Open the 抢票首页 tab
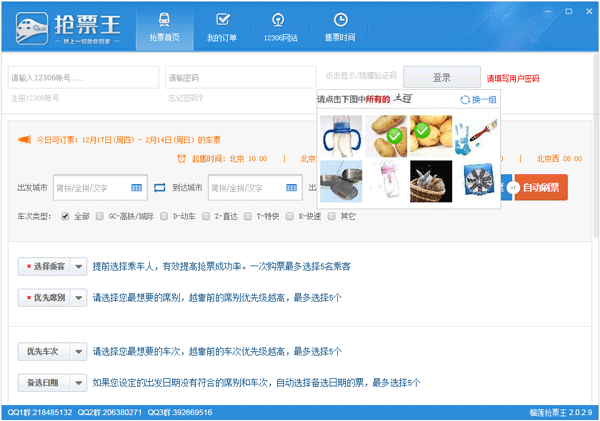This screenshot has width=600, height=421. click(x=165, y=28)
